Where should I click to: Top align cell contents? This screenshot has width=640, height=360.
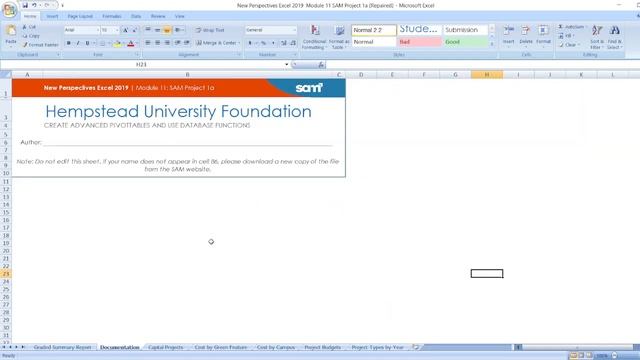(x=148, y=30)
